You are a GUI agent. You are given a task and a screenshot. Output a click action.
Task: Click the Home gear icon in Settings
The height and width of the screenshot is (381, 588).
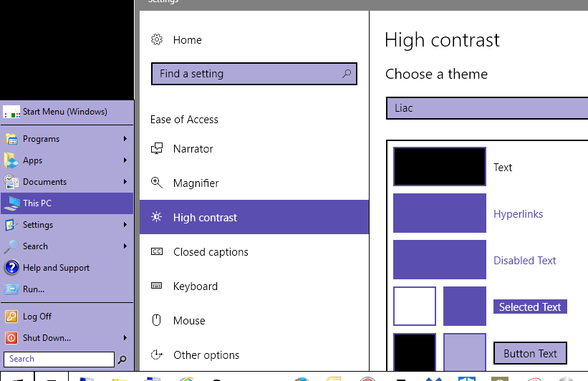[x=157, y=39]
